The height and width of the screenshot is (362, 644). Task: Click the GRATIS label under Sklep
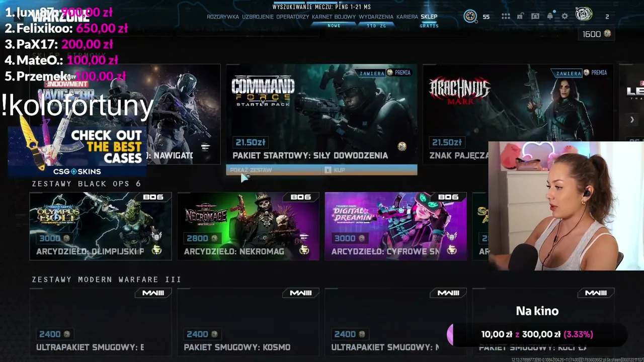(x=429, y=26)
